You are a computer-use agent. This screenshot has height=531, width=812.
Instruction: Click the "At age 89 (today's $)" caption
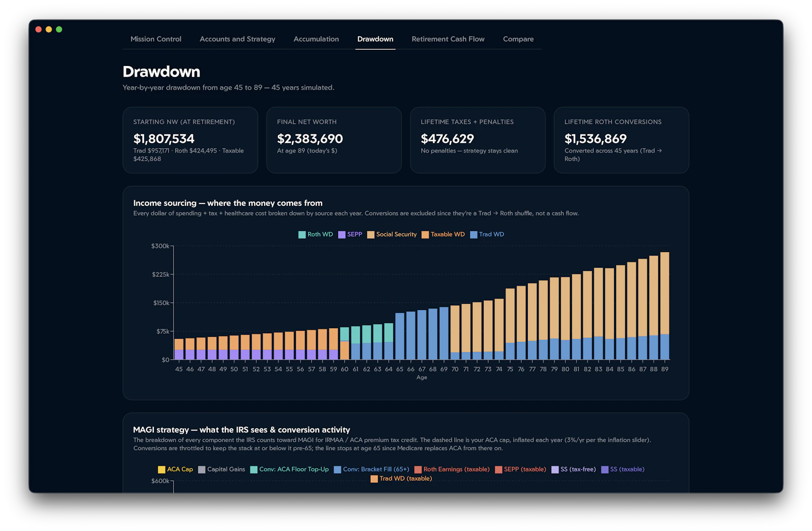pyautogui.click(x=307, y=151)
